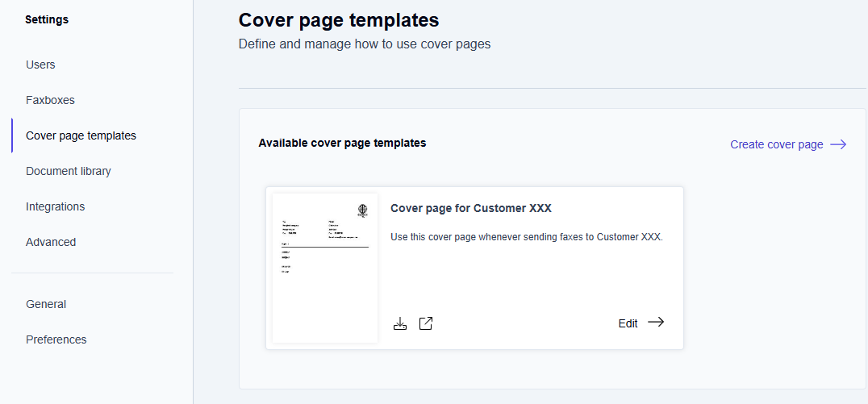Navigate to Integrations settings
868x404 pixels.
point(55,206)
